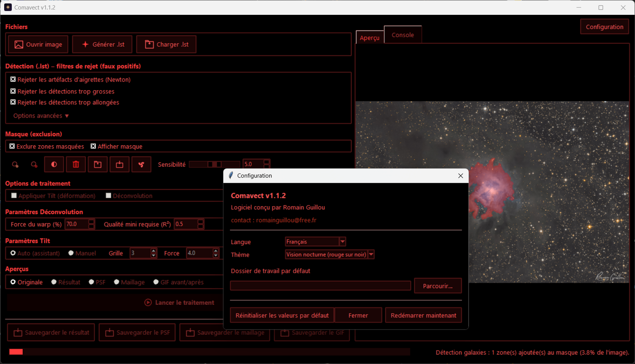Switch to the Aperçu tab

370,38
